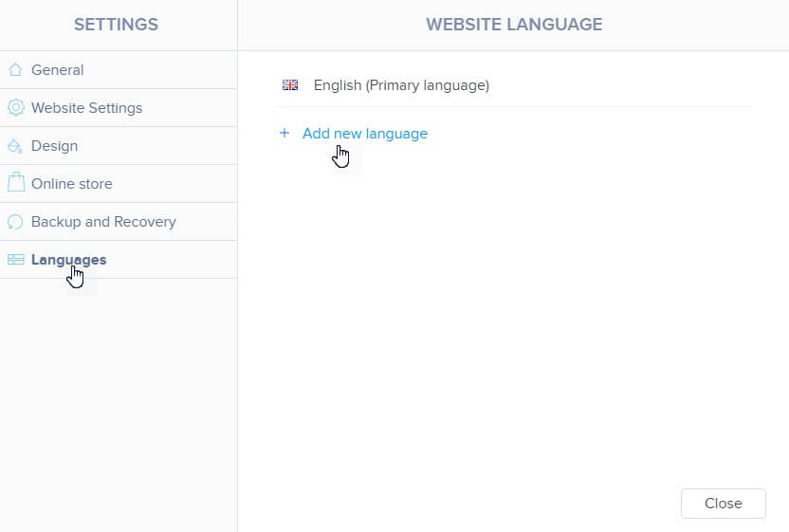Click the shopping bag Online store icon
The height and width of the screenshot is (532, 789).
click(15, 183)
